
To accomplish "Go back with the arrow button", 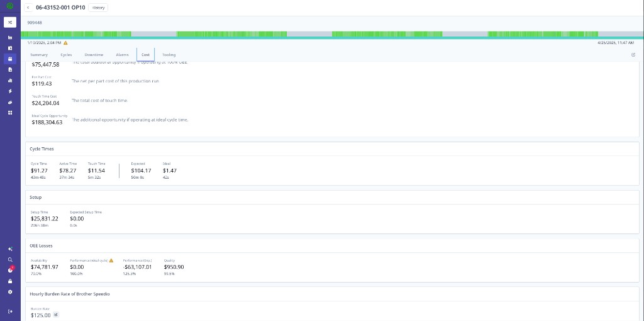I will click(x=28, y=8).
